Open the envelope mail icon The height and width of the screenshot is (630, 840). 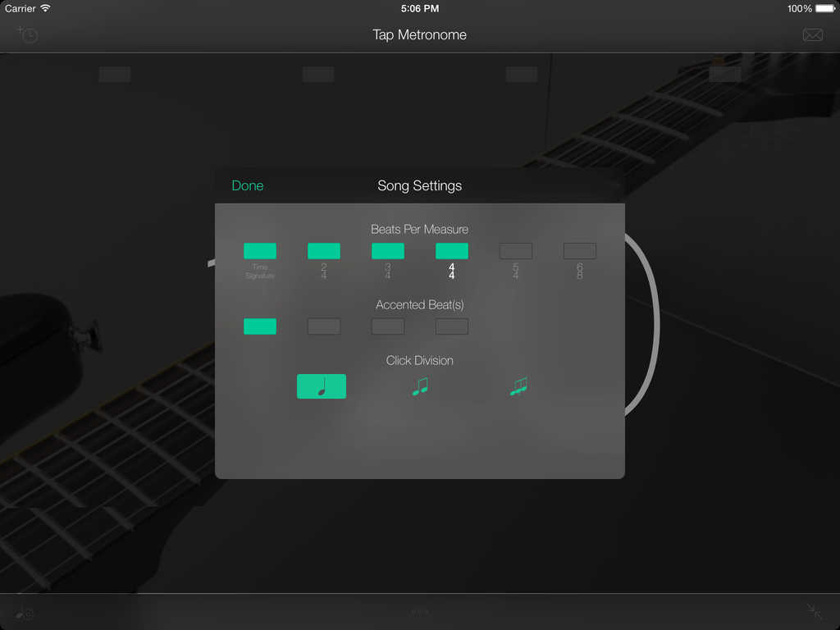[x=812, y=34]
